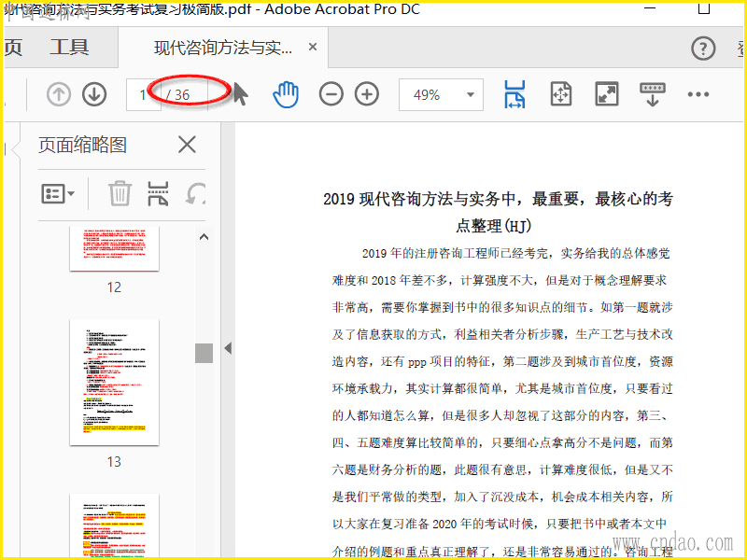The width and height of the screenshot is (747, 560).
Task: Activate the selection arrow tool
Action: pyautogui.click(x=240, y=94)
